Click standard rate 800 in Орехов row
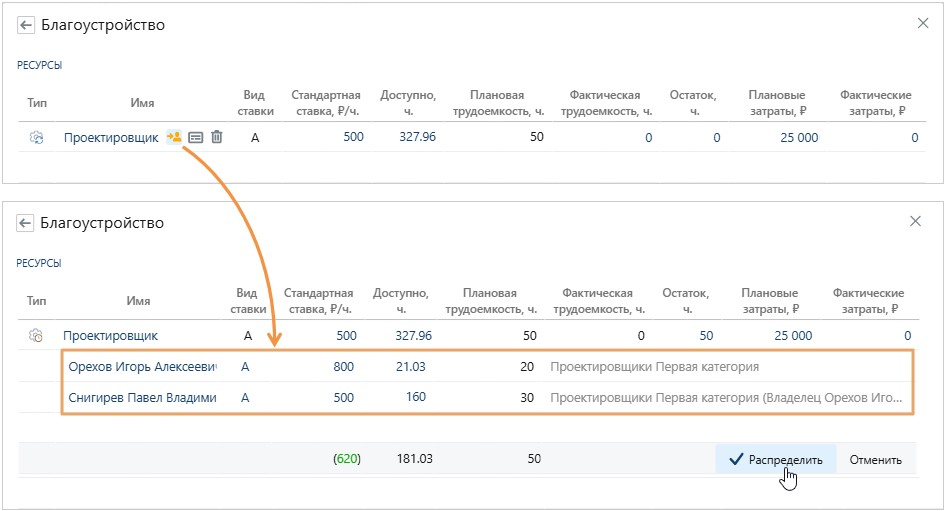This screenshot has height=511, width=945. (343, 367)
